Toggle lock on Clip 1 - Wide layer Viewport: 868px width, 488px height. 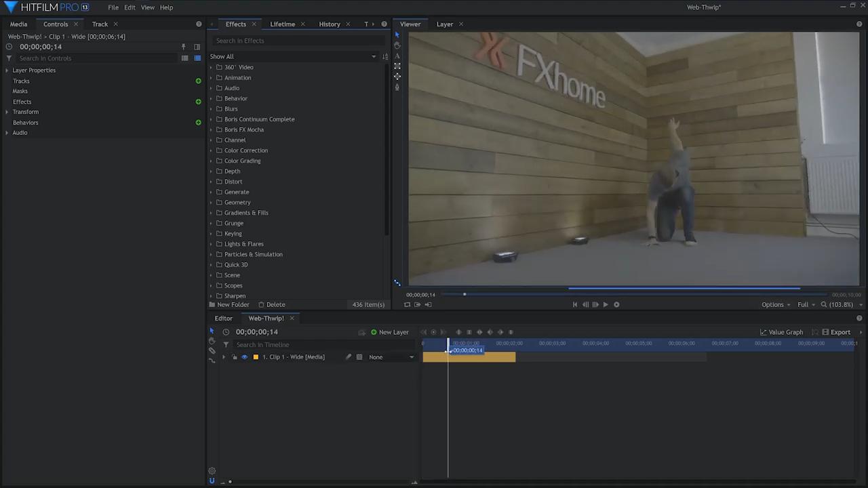tap(235, 357)
